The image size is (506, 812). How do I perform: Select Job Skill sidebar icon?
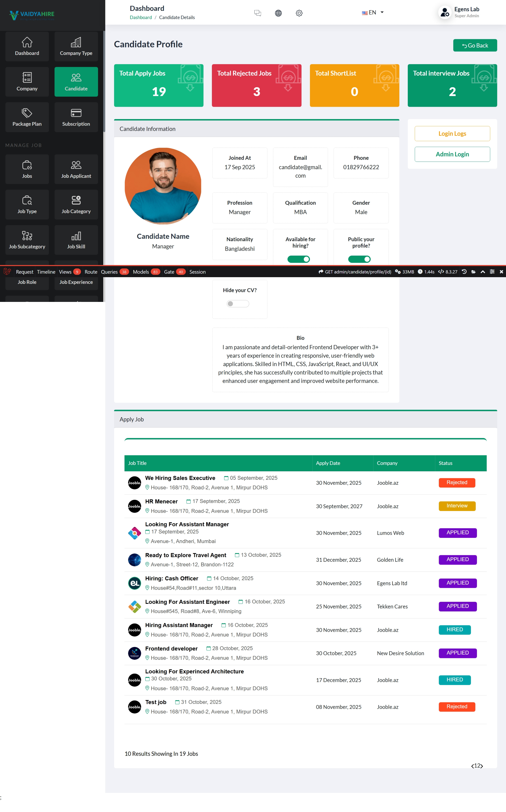coord(76,240)
